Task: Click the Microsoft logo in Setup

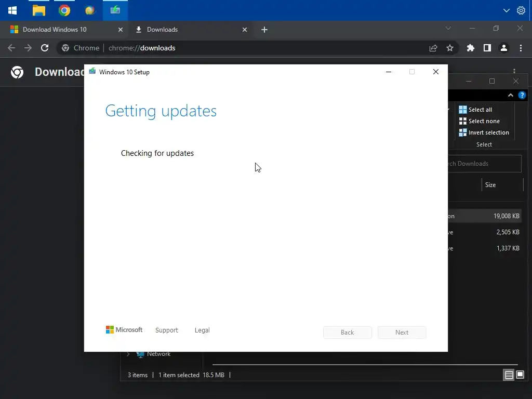Action: (x=124, y=330)
